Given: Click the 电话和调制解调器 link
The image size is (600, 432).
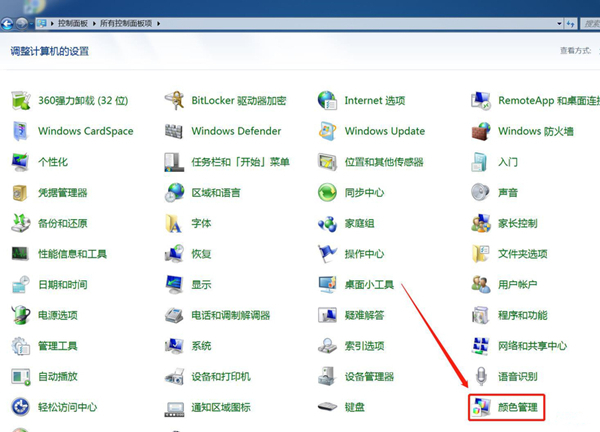Looking at the screenshot, I should point(231,315).
